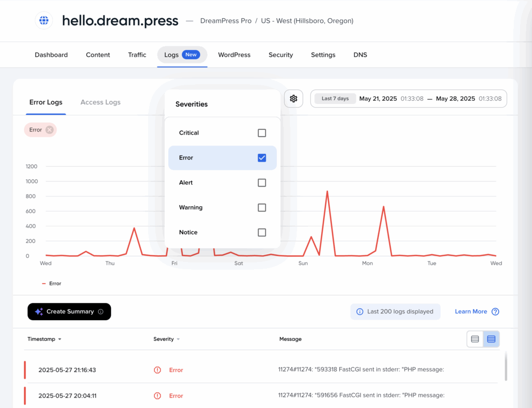
Task: Check the Warning severity checkbox
Action: 262,208
